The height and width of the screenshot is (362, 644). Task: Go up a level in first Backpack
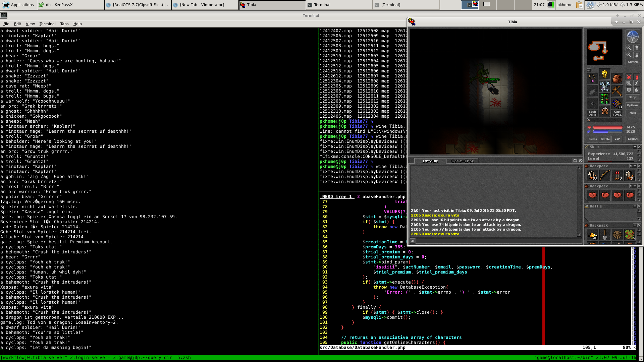click(x=631, y=166)
